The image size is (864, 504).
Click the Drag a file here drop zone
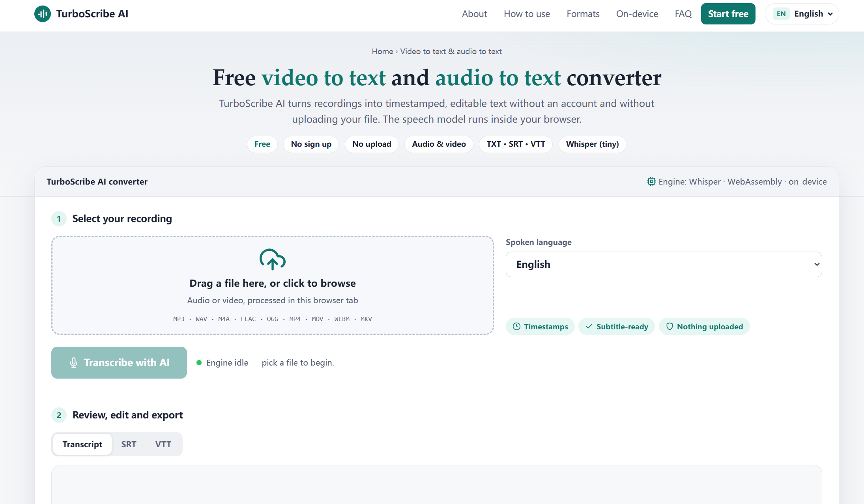273,286
